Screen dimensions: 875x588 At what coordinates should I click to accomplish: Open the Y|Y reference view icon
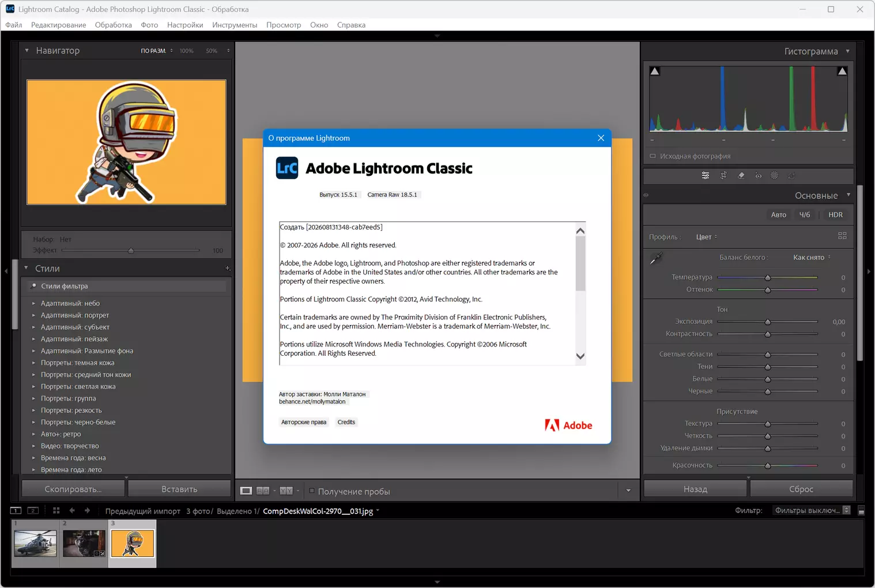pyautogui.click(x=286, y=491)
